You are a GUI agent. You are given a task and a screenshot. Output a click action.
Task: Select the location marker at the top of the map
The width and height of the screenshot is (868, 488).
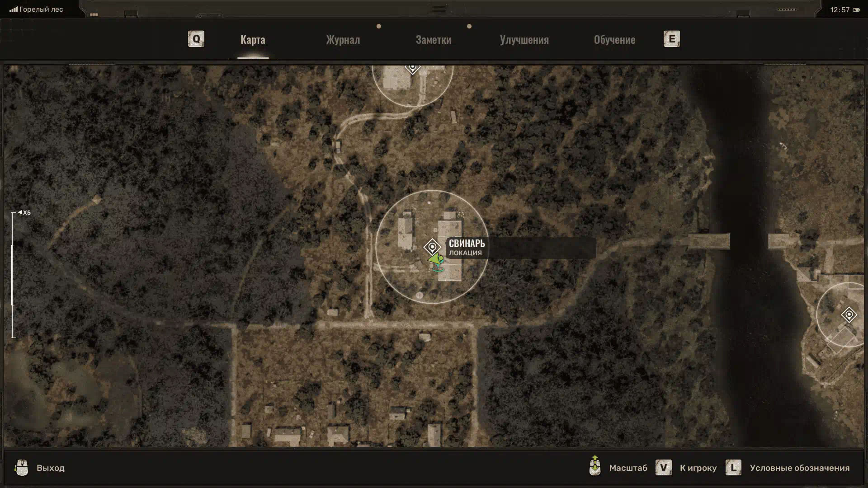tap(412, 68)
